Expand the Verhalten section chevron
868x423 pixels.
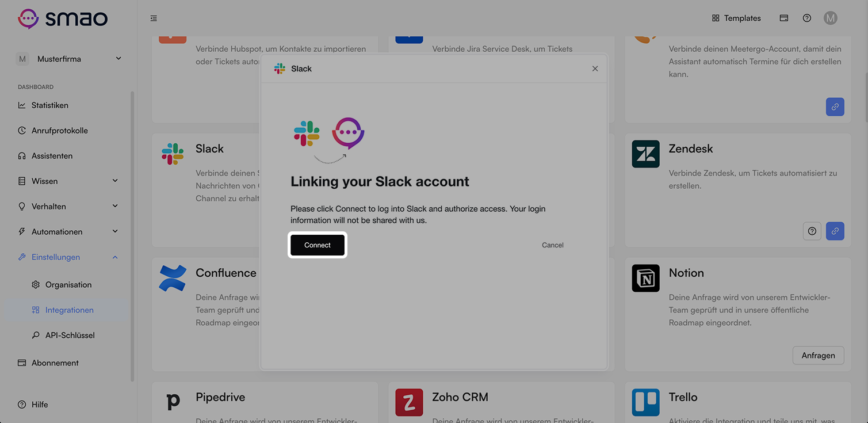(115, 206)
